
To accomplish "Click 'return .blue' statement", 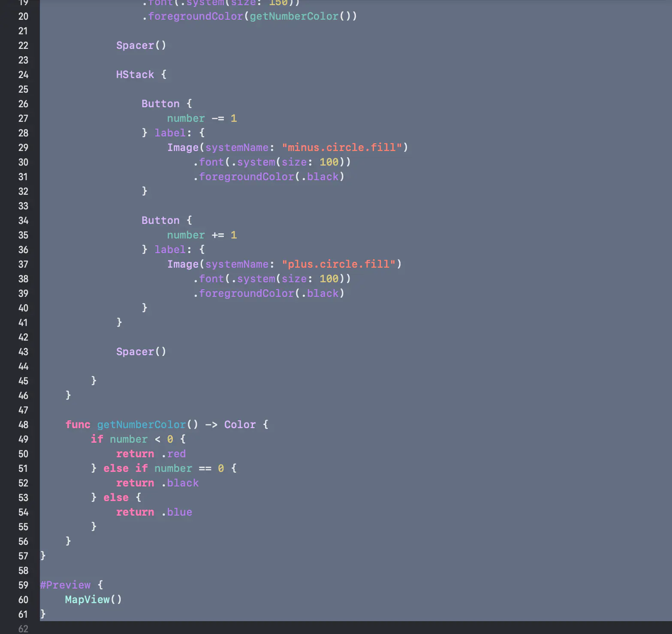I will pos(154,512).
